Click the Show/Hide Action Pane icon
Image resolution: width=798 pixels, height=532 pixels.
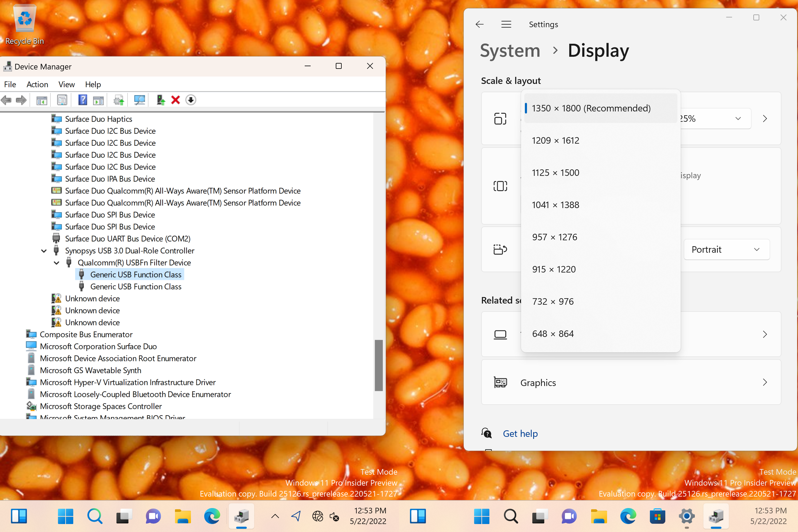(98, 100)
